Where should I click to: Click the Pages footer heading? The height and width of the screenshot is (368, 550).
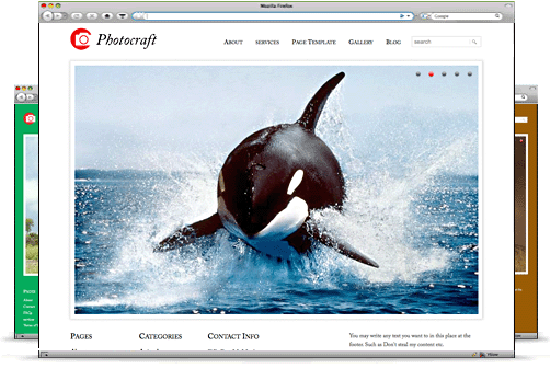click(x=81, y=336)
